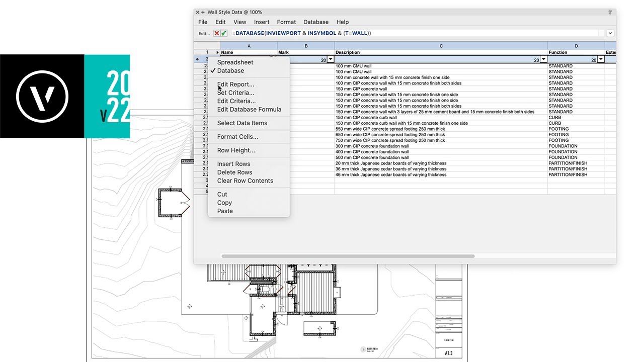Click '500 mm CIP concrete foundation wall' cell
The height and width of the screenshot is (362, 644).
[441, 158]
